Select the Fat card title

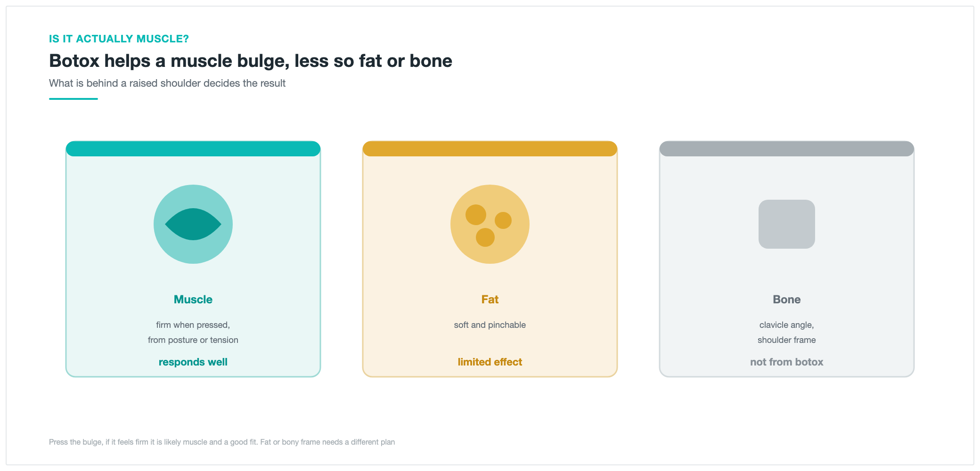(x=490, y=300)
